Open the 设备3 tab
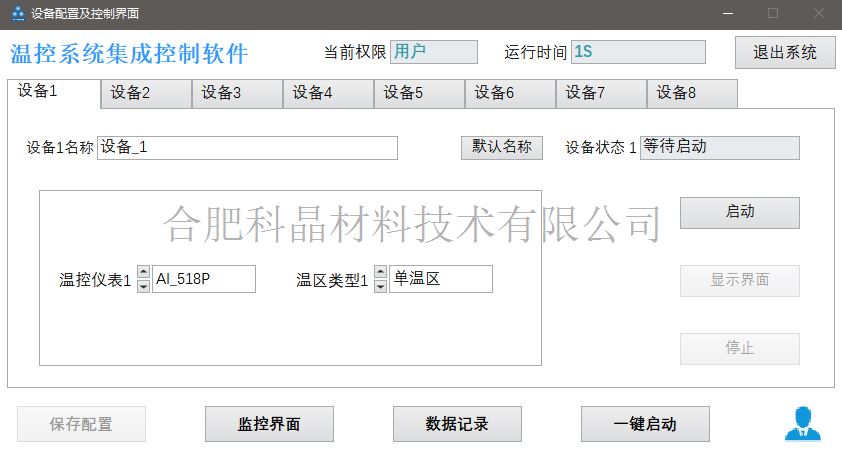The image size is (842, 458). click(x=237, y=93)
